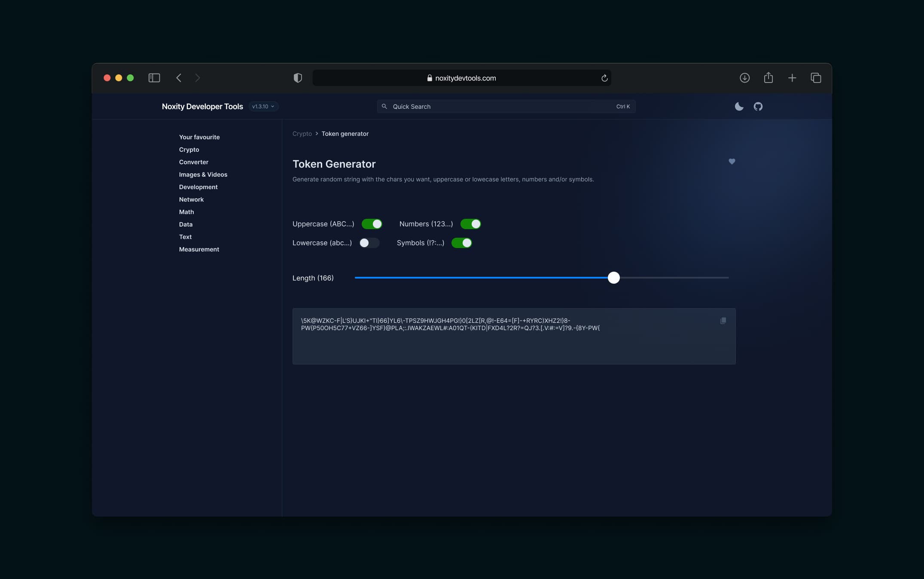Click the noxitydevtools.com address bar
The width and height of the screenshot is (924, 579).
pos(462,78)
